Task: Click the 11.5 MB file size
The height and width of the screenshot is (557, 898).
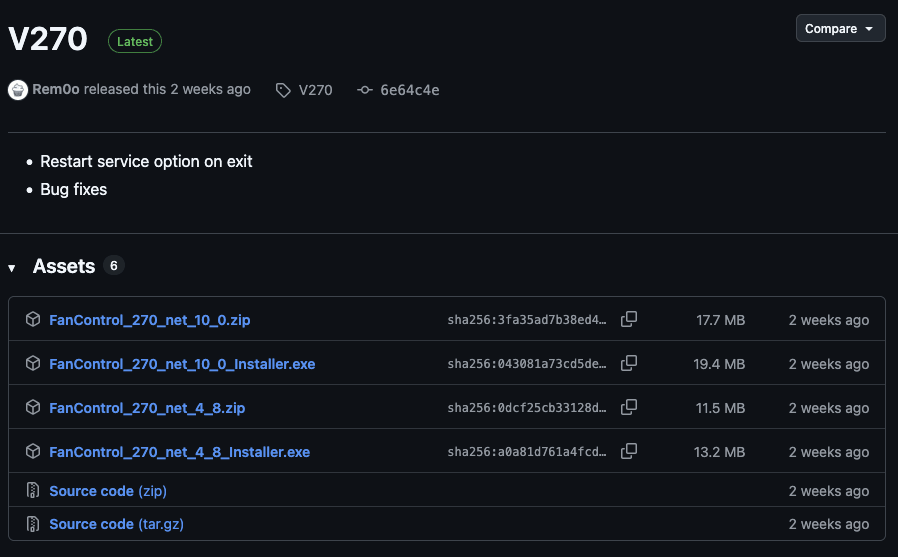Action: click(x=720, y=409)
